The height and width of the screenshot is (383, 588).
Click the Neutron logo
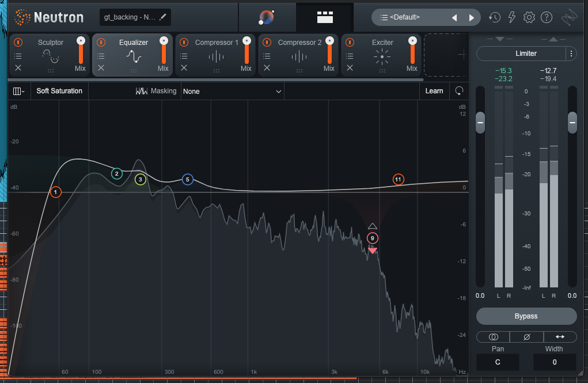tap(49, 17)
